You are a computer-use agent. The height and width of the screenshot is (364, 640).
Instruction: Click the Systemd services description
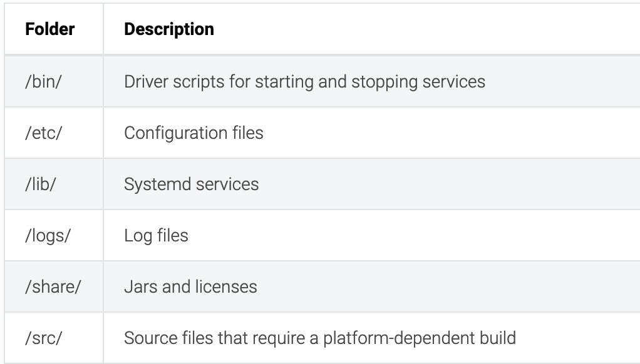(192, 185)
